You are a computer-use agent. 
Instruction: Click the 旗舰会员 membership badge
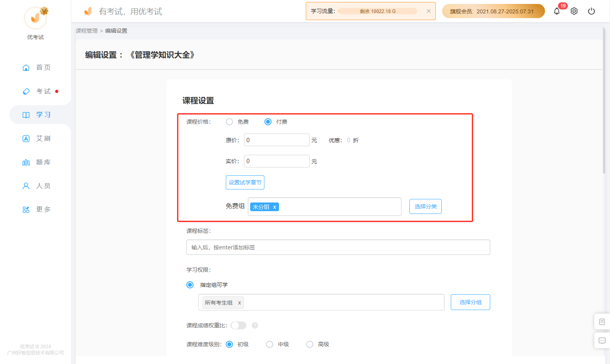[493, 11]
